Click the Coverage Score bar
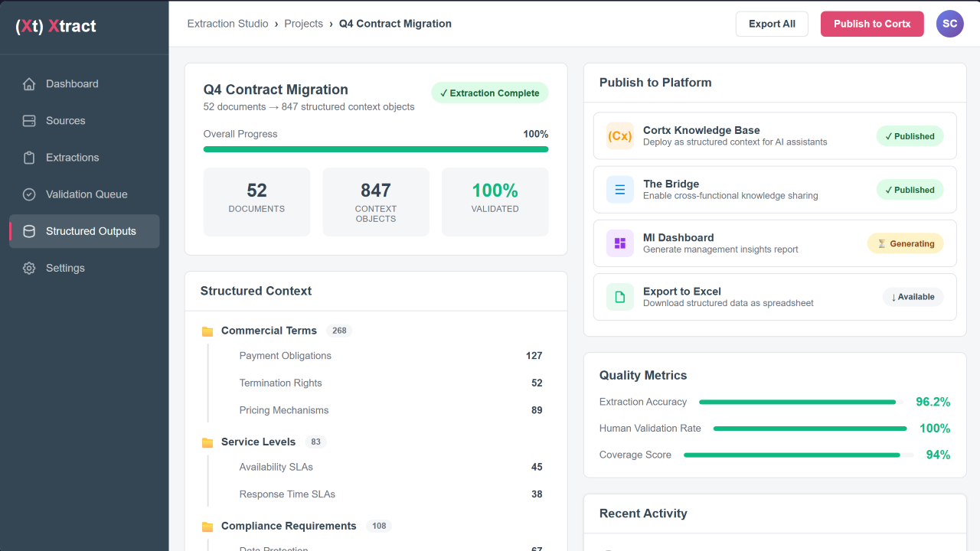Screen dimensions: 980x551 point(799,455)
